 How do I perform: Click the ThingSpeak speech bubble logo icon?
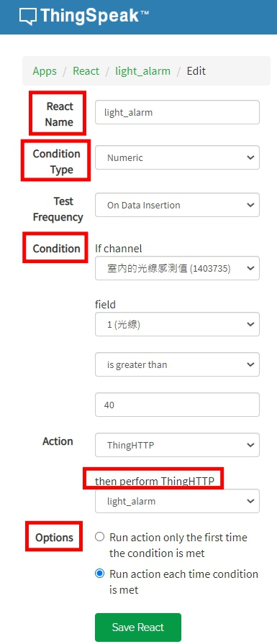click(28, 16)
